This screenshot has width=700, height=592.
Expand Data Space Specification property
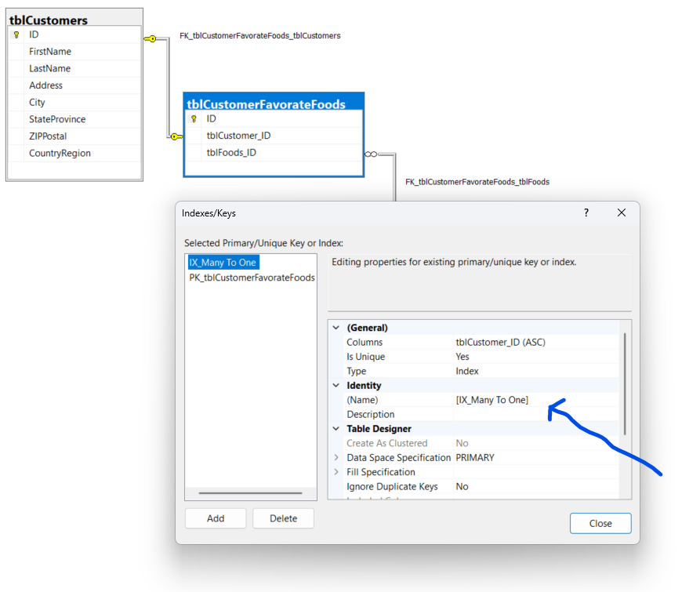pos(336,458)
